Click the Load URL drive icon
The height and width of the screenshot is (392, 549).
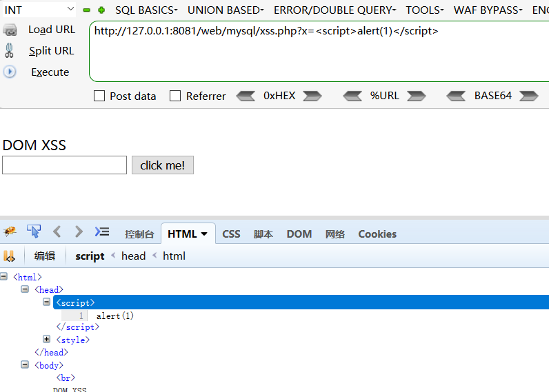(x=10, y=30)
